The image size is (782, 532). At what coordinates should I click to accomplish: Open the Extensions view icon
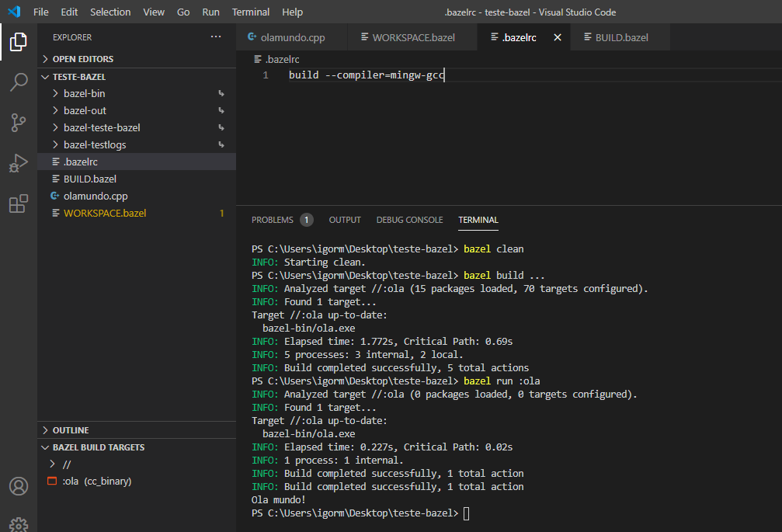point(19,203)
